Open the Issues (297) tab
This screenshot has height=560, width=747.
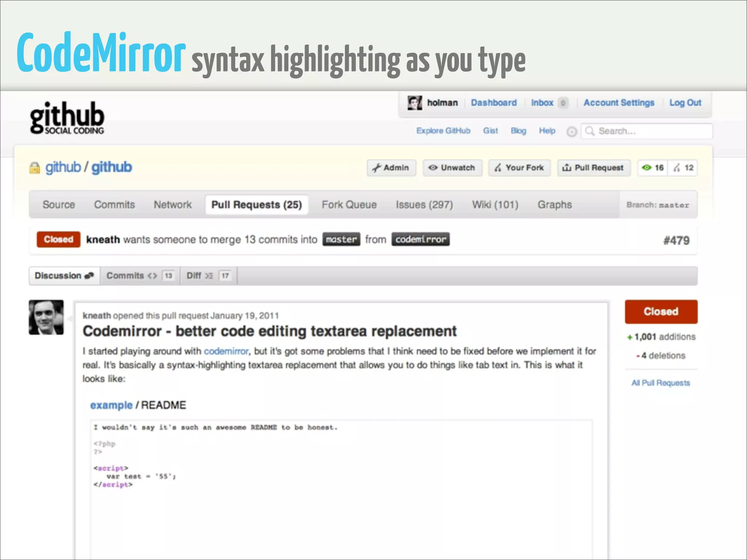click(x=424, y=205)
